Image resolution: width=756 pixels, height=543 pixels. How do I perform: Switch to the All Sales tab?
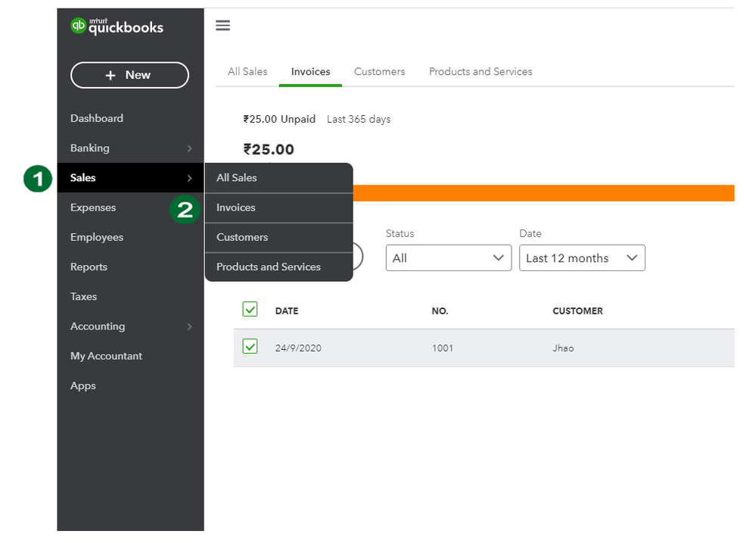247,71
